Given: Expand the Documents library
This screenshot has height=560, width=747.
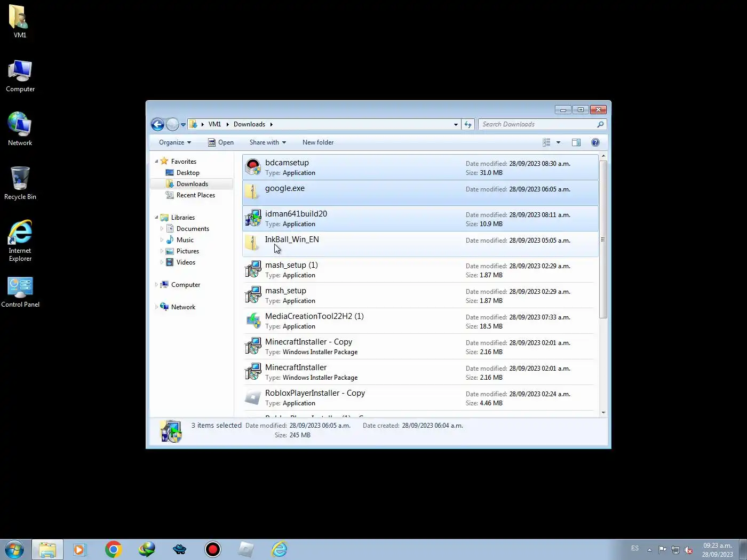Looking at the screenshot, I should pyautogui.click(x=162, y=229).
